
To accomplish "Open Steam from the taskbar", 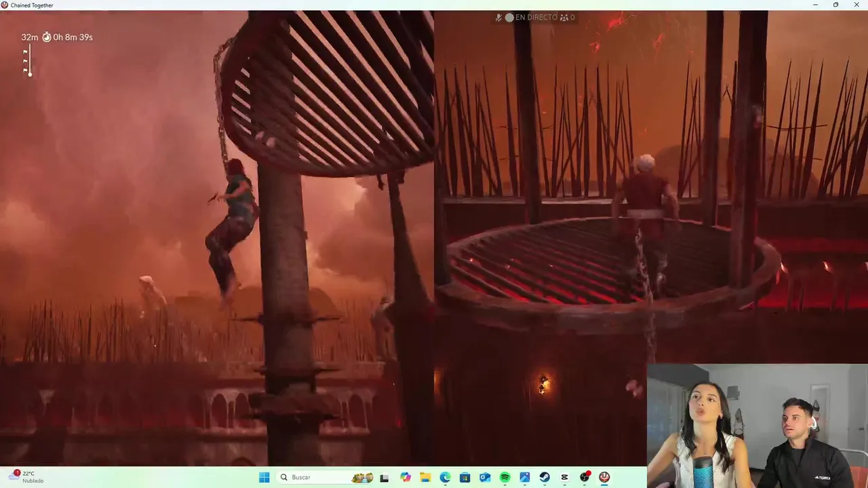I will pos(545,477).
